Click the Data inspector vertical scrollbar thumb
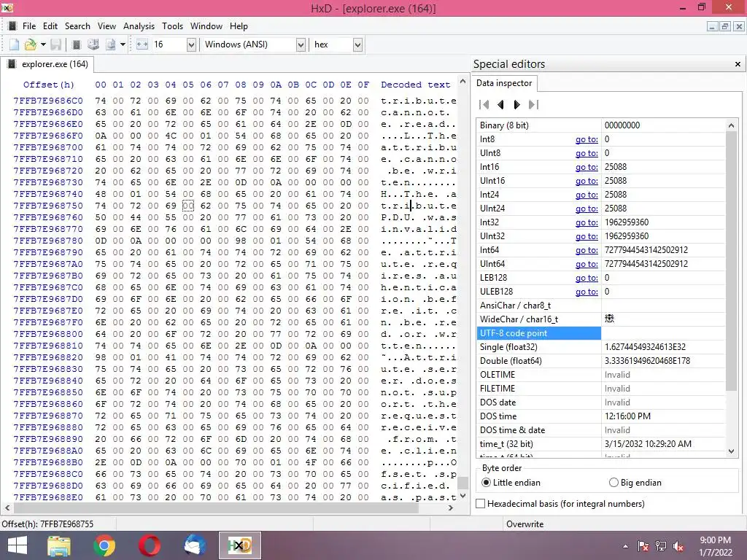The width and height of the screenshot is (747, 560). click(x=731, y=262)
